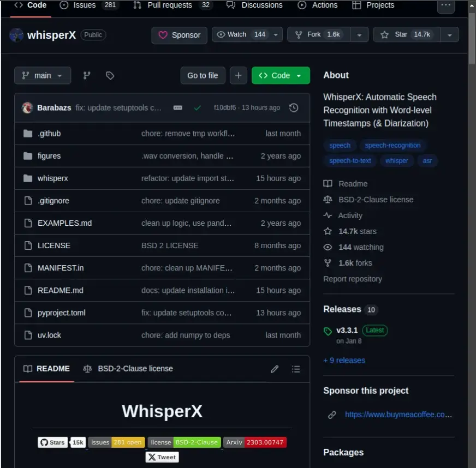The image size is (476, 468).
Task: Click the sponsor link chain icon
Action: point(332,415)
